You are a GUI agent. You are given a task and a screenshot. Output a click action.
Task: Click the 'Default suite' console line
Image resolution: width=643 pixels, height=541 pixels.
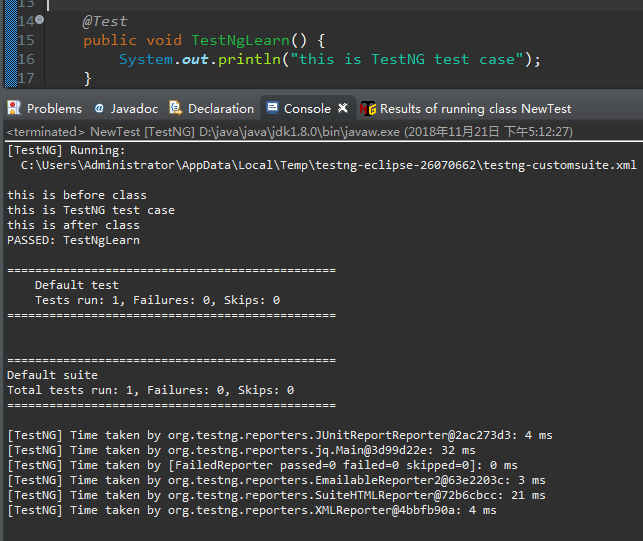tap(52, 375)
